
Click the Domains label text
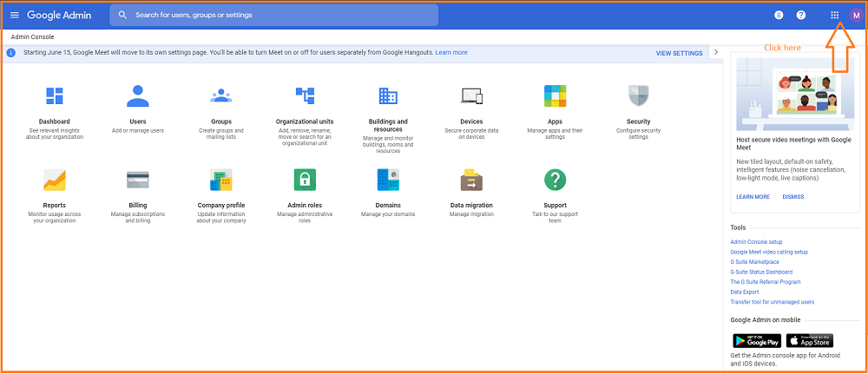388,206
